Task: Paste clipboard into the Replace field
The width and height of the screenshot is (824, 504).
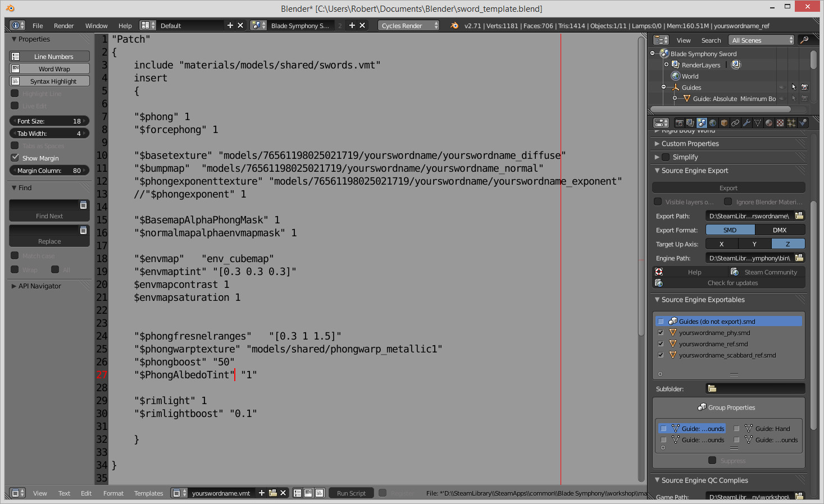Action: (x=83, y=230)
